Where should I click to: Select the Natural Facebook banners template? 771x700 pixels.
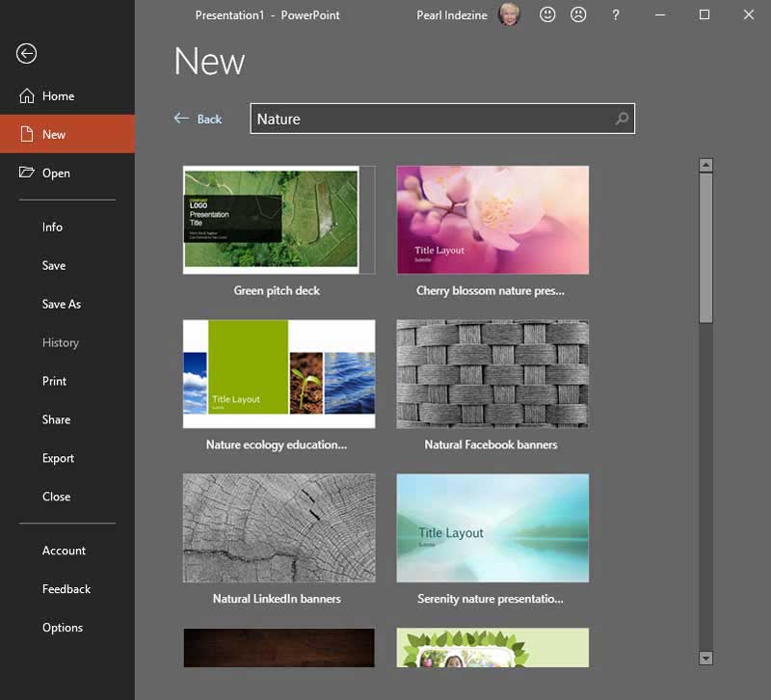(x=492, y=373)
